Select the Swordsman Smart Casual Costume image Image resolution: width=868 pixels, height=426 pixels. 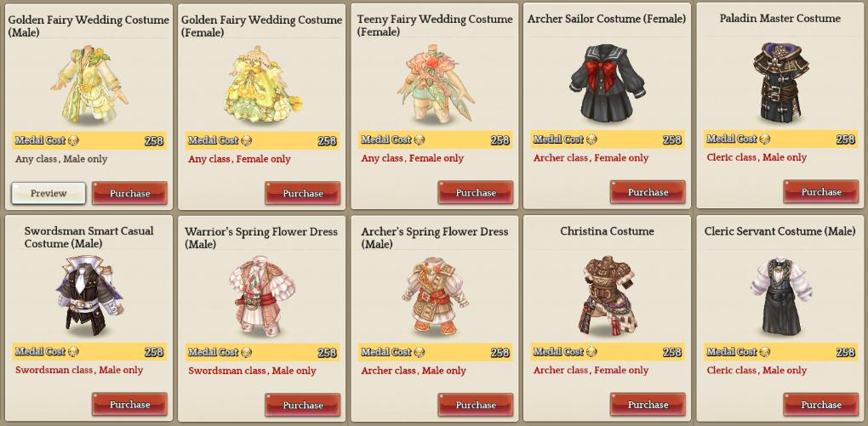89,295
